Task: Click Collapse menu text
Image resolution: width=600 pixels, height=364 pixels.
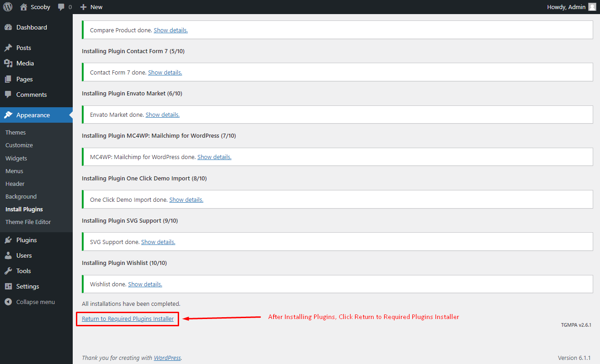Action: (35, 302)
